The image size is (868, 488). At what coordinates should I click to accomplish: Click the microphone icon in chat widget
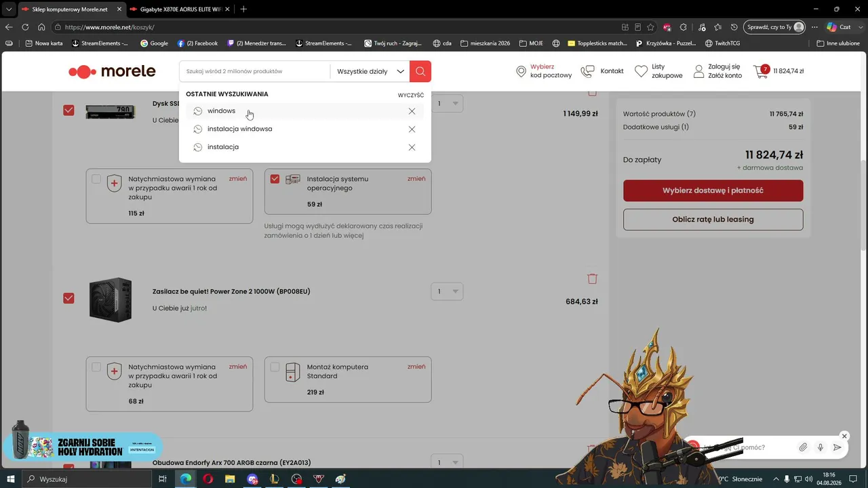821,447
